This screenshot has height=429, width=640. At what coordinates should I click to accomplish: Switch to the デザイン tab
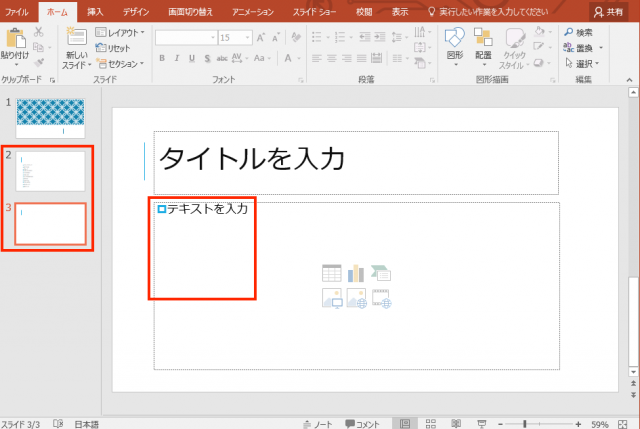pyautogui.click(x=137, y=11)
